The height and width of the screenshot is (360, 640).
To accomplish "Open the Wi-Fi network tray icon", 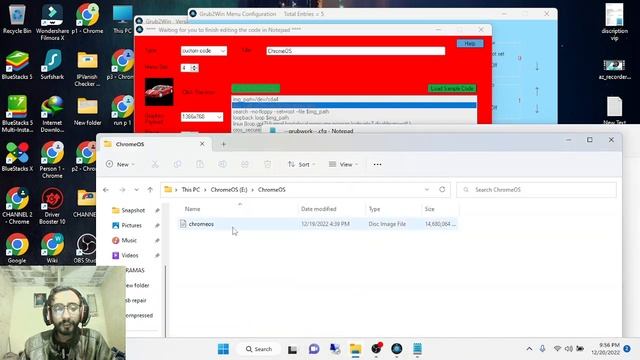I will 557,349.
